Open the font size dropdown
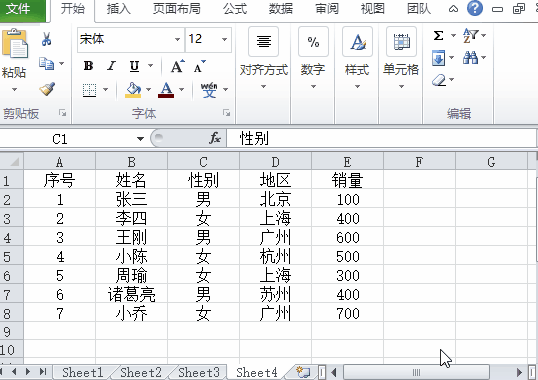This screenshot has height=380, width=538. click(x=224, y=39)
